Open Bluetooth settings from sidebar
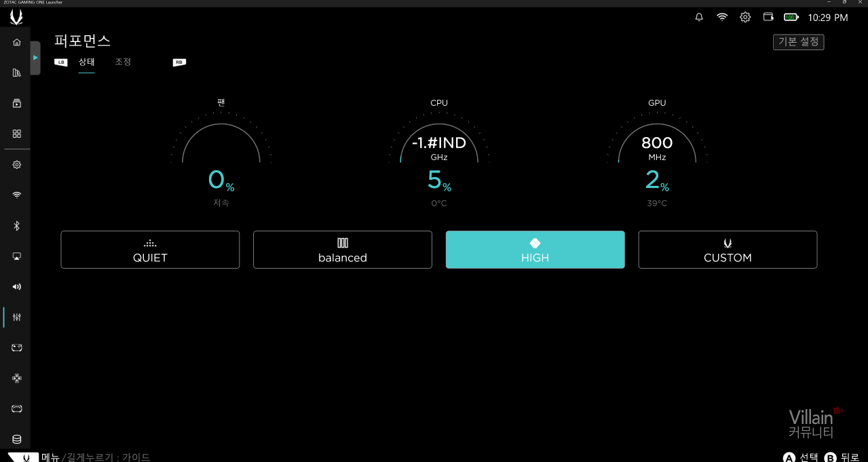 [x=17, y=225]
